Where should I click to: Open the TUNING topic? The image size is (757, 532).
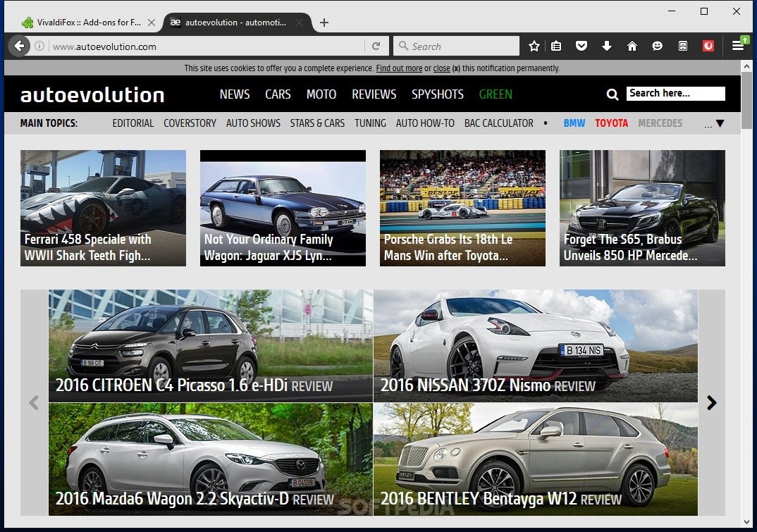370,123
